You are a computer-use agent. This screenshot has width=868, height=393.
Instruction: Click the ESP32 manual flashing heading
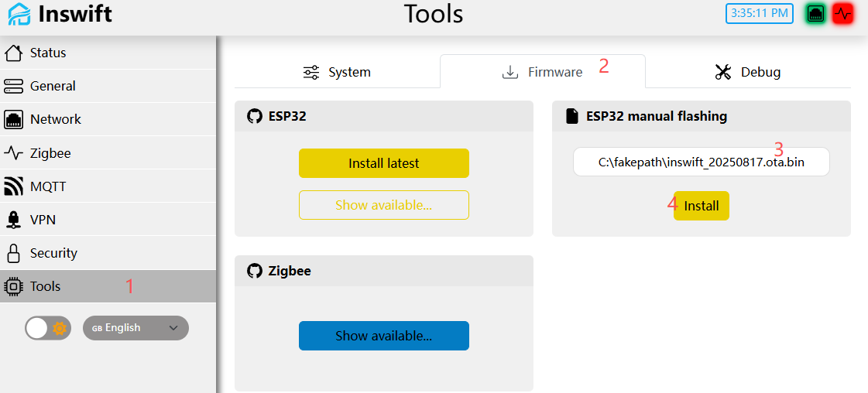coord(657,117)
